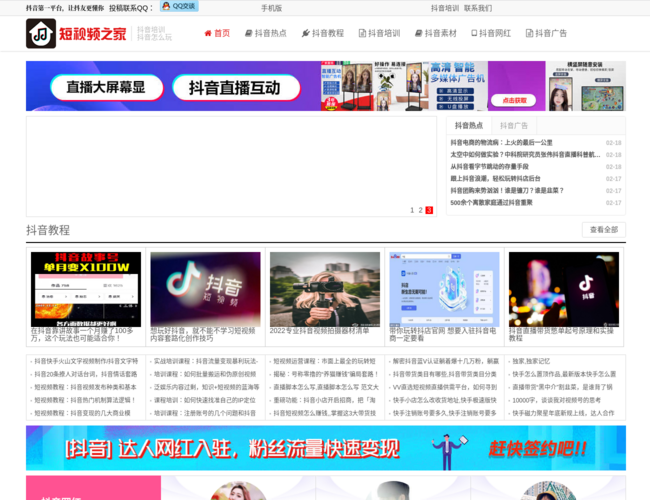Open title 想玩好抖音，就不能不学习短视频
Viewport: 650px width, 500px height.
tap(203, 335)
